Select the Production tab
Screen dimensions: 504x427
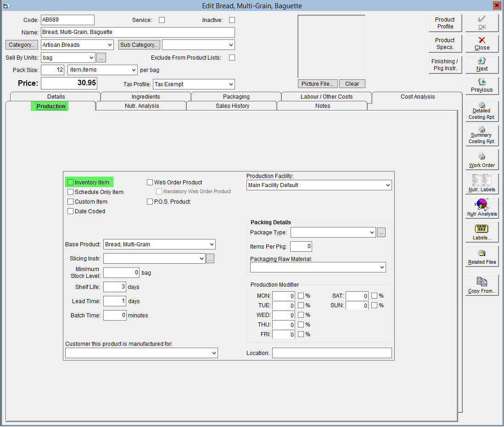[x=51, y=106]
